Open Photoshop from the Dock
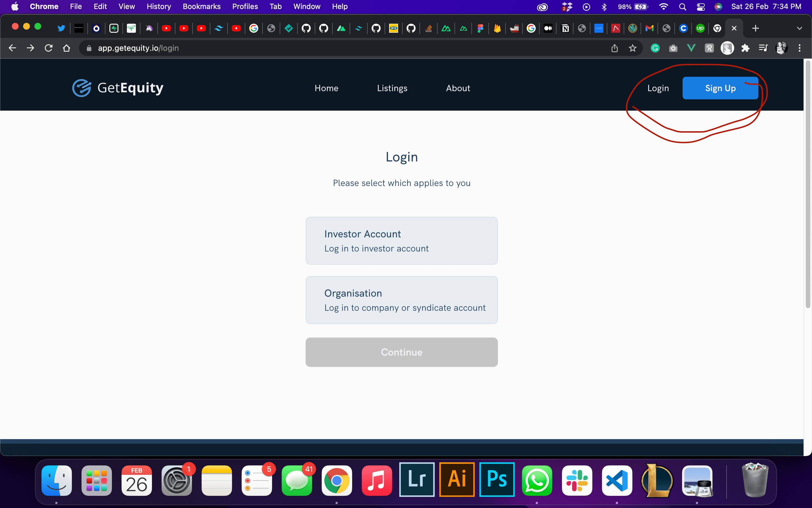This screenshot has height=508, width=812. click(x=497, y=479)
